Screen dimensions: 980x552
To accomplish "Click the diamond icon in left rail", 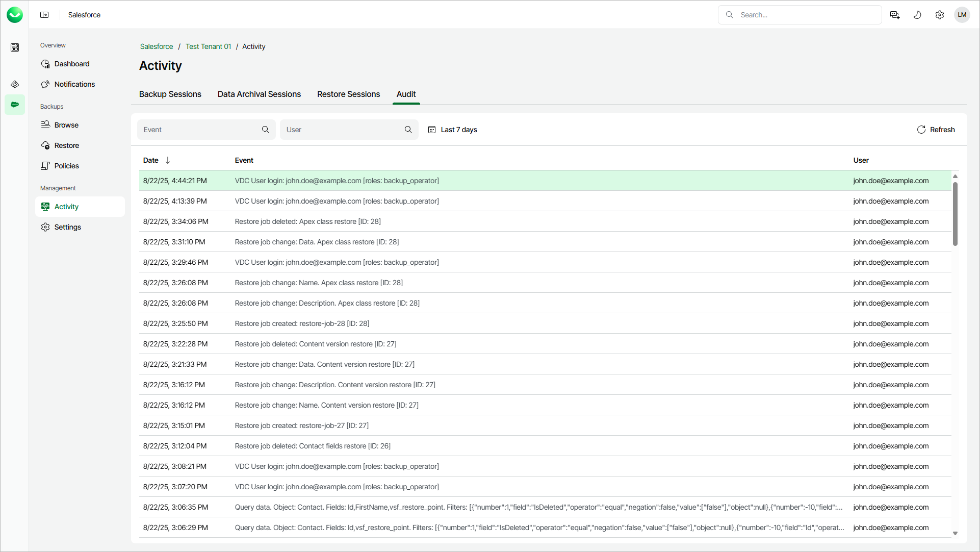I will click(x=15, y=84).
